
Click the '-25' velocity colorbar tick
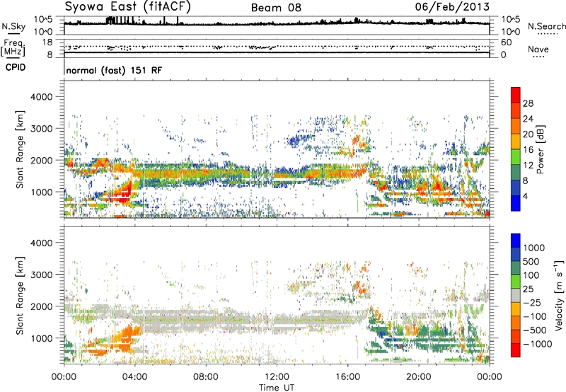pyautogui.click(x=532, y=303)
